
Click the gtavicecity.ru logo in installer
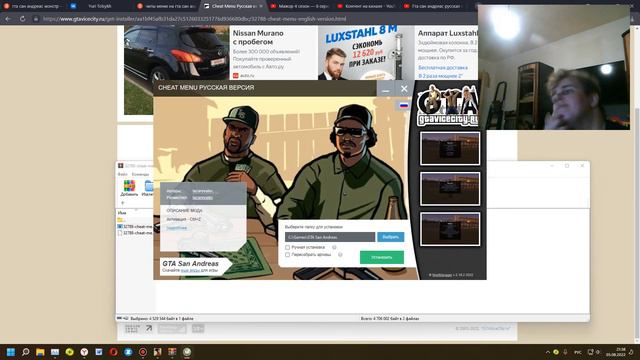coord(448,105)
